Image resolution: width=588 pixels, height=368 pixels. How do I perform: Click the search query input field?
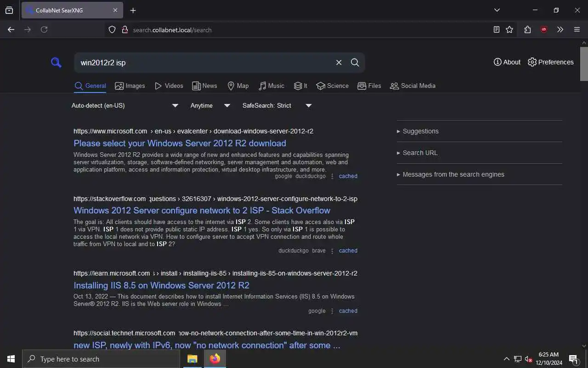(x=204, y=63)
